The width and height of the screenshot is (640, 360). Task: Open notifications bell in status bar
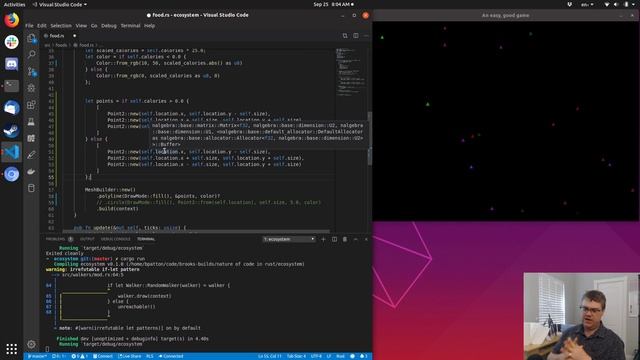(x=363, y=356)
